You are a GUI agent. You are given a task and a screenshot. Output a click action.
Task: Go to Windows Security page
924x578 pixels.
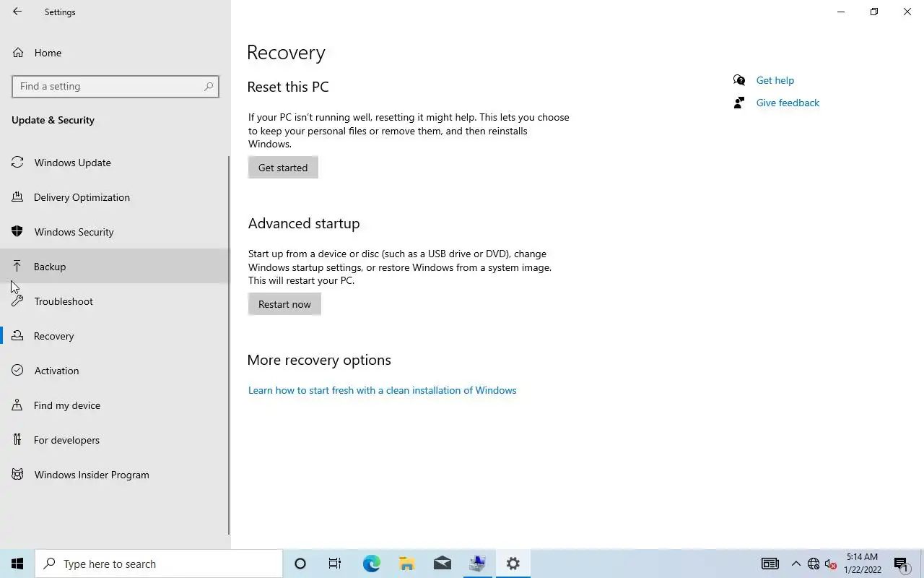click(114, 232)
